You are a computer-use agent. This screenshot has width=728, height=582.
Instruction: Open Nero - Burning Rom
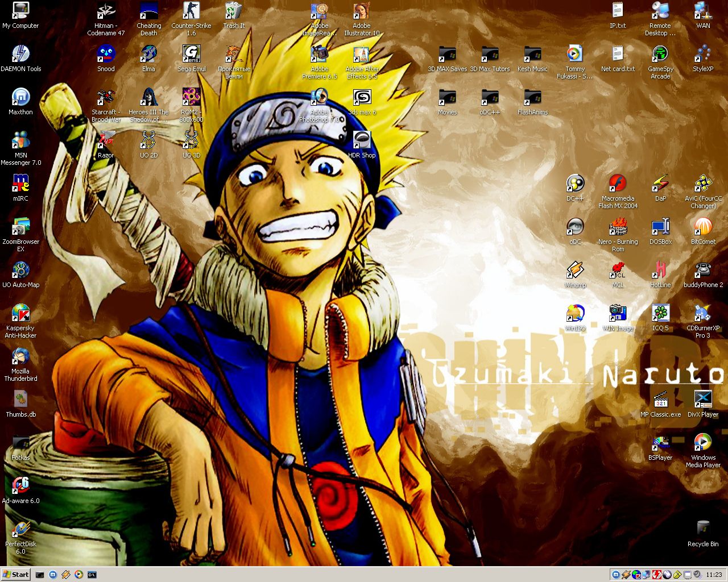[618, 235]
